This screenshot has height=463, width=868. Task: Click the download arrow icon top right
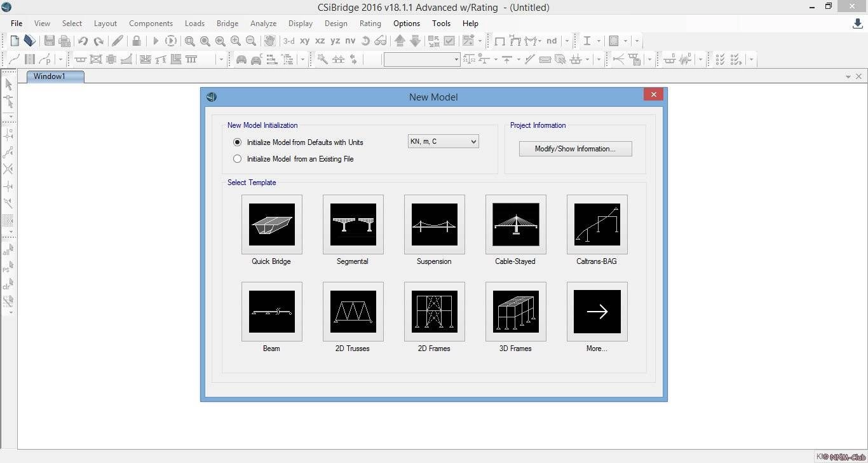point(857,24)
